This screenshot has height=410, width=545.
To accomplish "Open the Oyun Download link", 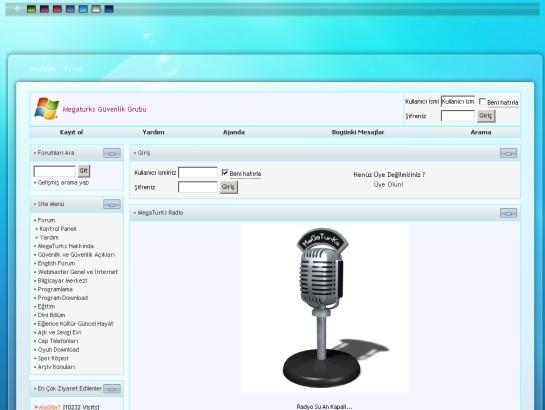I will pos(58,350).
